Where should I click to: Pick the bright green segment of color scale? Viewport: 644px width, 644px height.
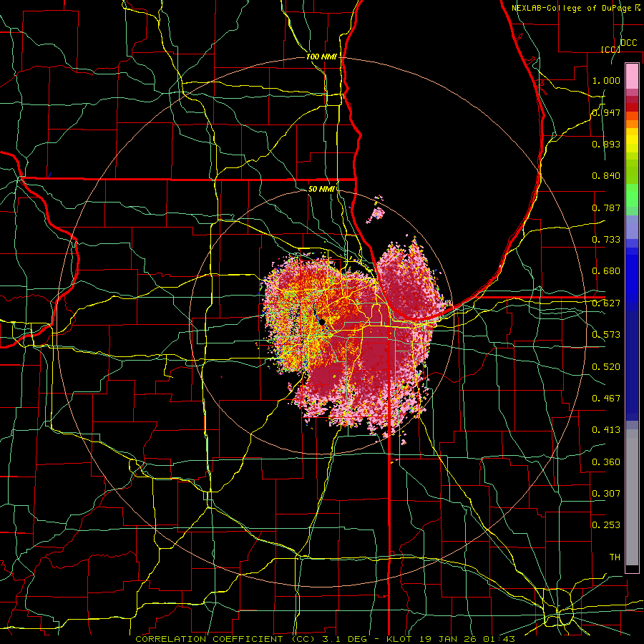coord(632,195)
